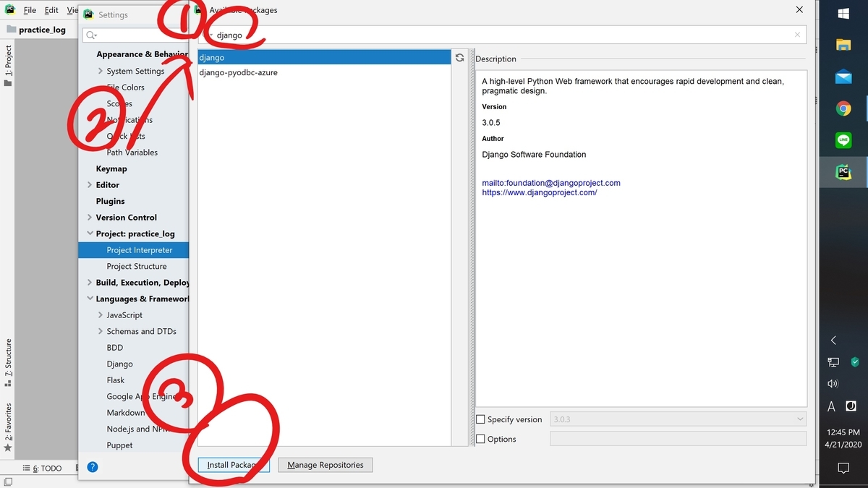This screenshot has height=488, width=868.
Task: Click the IME input mode A indicator
Action: pyautogui.click(x=832, y=407)
